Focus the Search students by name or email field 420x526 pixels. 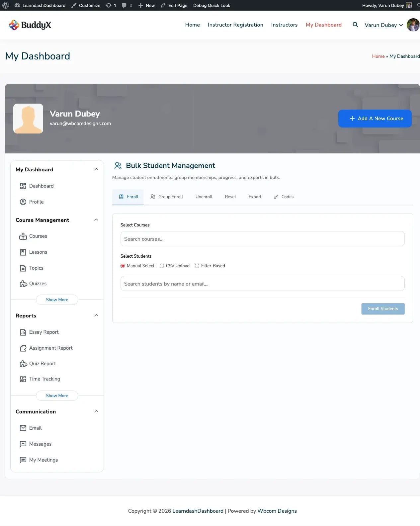pyautogui.click(x=262, y=284)
